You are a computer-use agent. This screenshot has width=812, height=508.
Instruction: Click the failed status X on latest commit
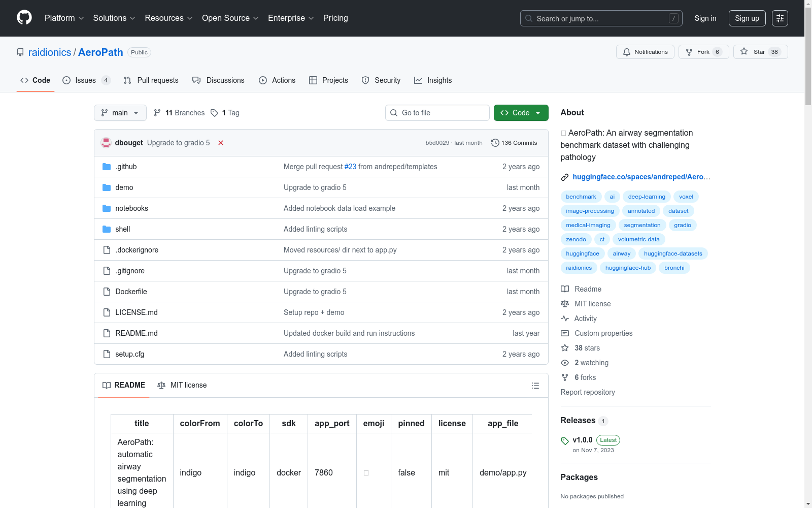[221, 143]
